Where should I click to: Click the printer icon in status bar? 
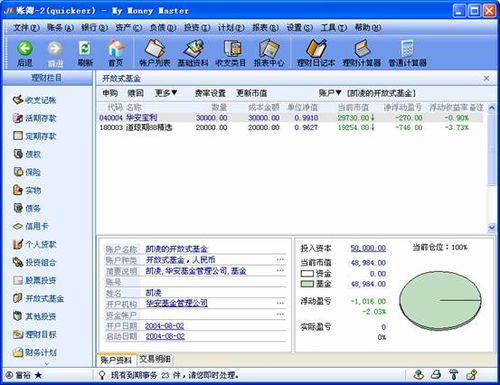coord(436,375)
